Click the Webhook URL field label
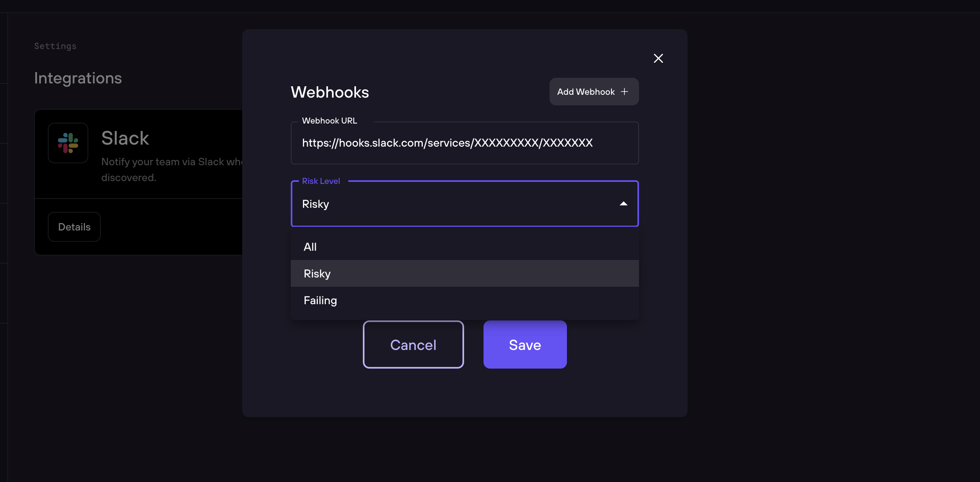The image size is (980, 482). tap(329, 120)
